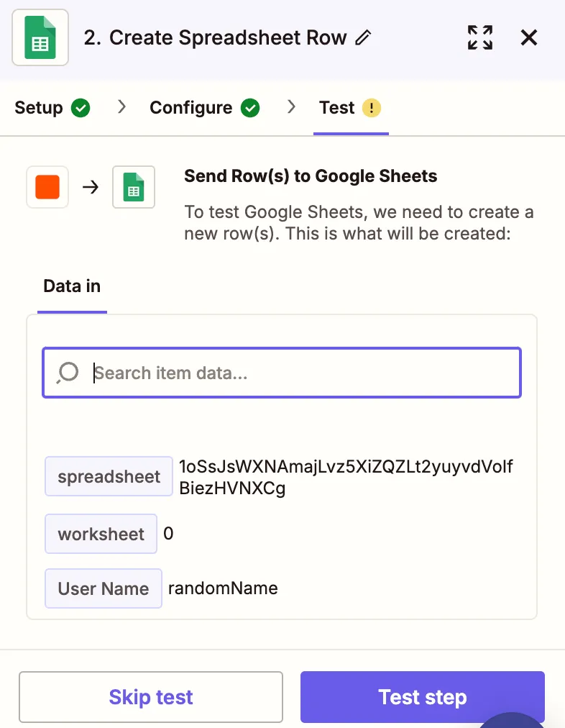Select the Data in tab
This screenshot has width=565, height=728.
point(72,286)
